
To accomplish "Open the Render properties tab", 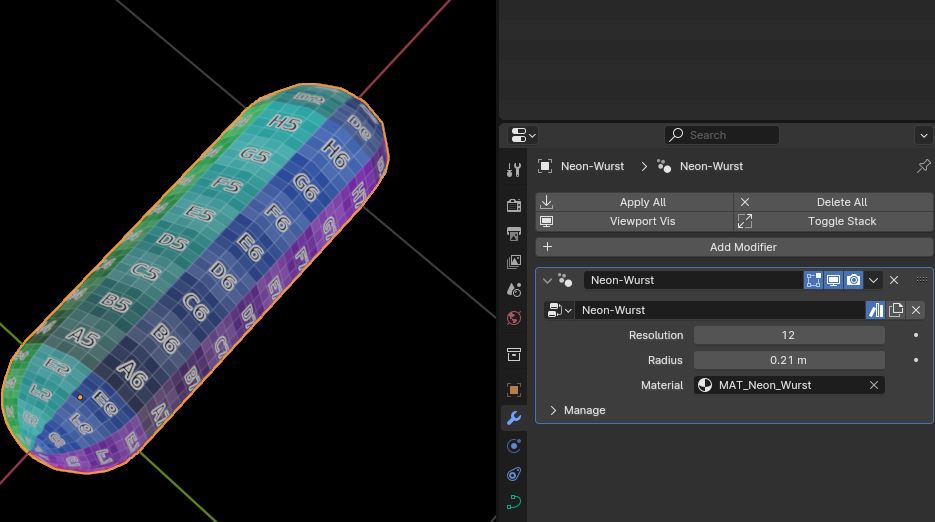I will pyautogui.click(x=514, y=205).
